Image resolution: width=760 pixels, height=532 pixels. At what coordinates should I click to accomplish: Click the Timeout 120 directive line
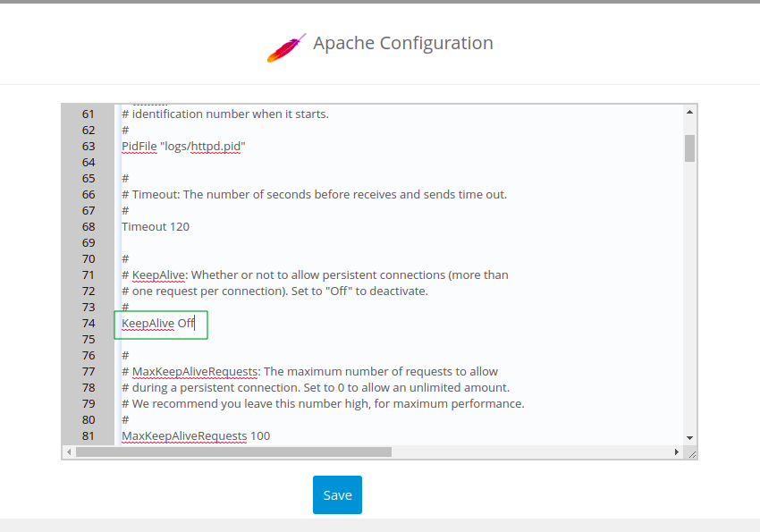[x=155, y=226]
